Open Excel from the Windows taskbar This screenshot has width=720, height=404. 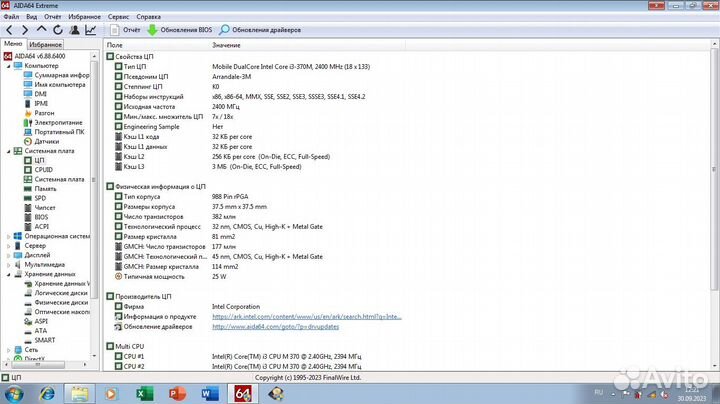coord(143,392)
